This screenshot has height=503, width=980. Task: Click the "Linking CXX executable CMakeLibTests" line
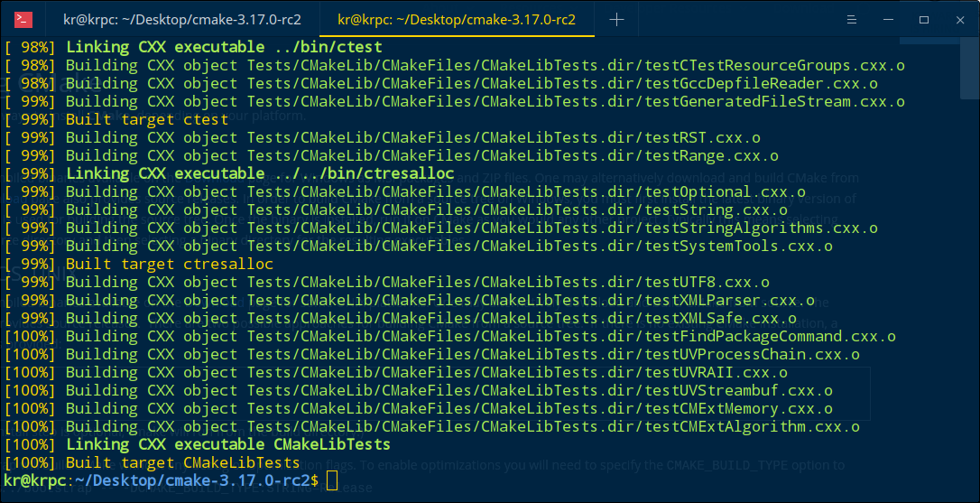pyautogui.click(x=227, y=444)
